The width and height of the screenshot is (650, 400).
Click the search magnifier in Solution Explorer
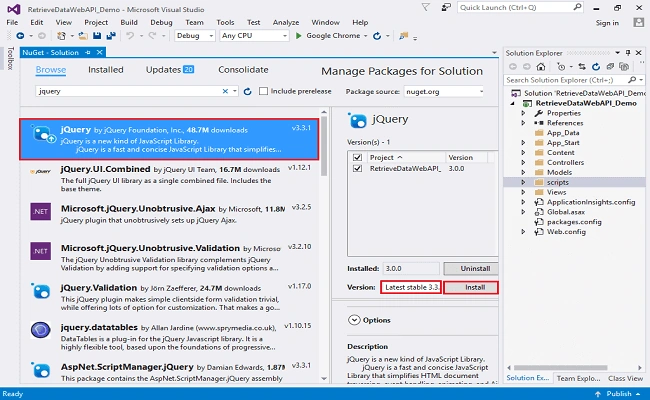tap(632, 80)
